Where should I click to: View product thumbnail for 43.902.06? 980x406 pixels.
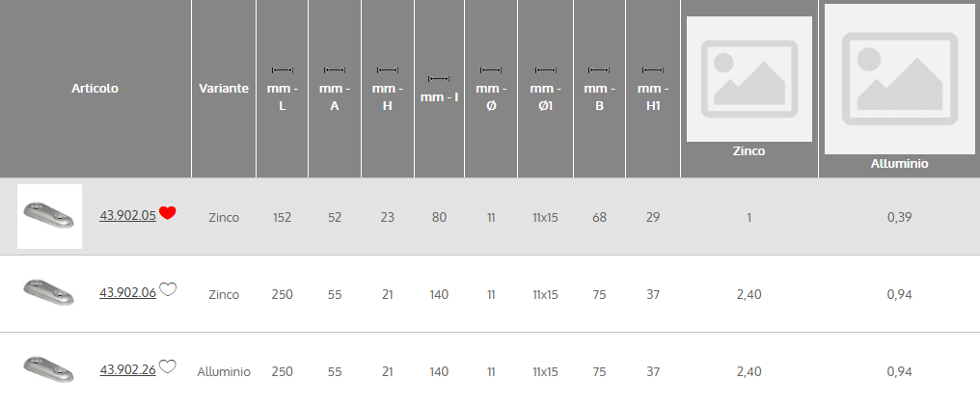(x=49, y=293)
